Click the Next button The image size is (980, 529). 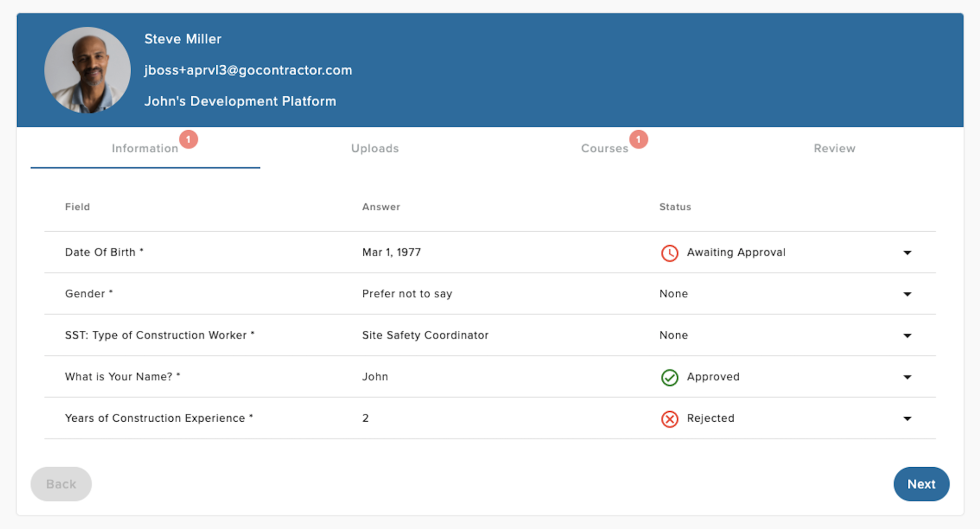[x=921, y=484]
